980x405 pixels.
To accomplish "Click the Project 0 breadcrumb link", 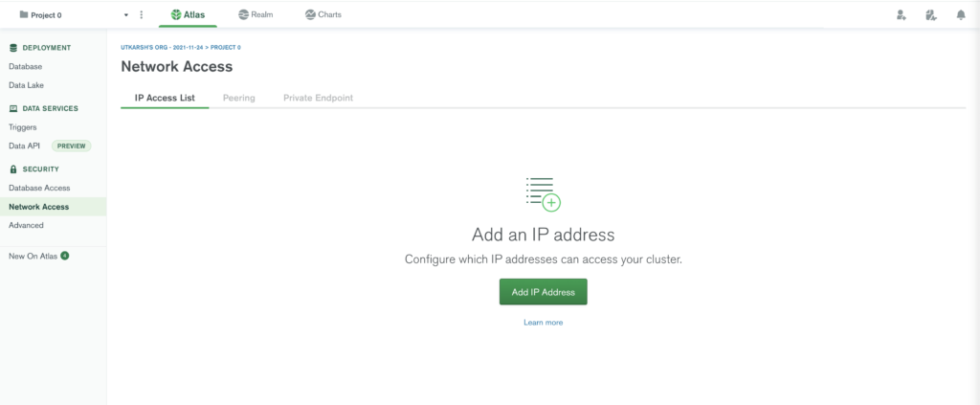I will point(226,47).
